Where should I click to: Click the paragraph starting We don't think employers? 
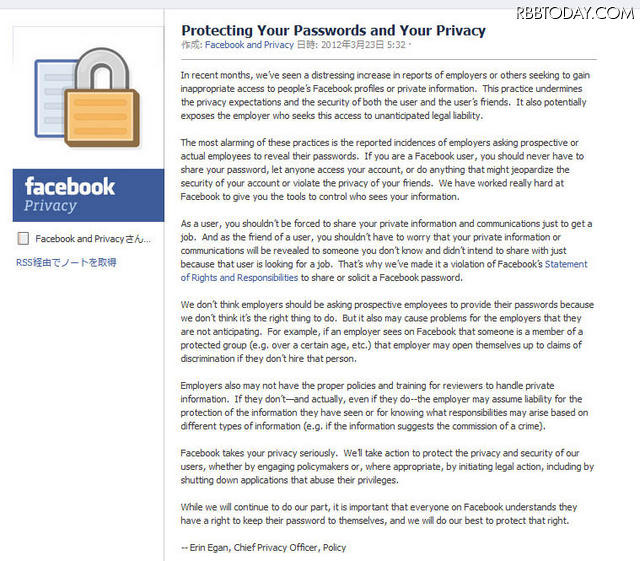point(386,330)
